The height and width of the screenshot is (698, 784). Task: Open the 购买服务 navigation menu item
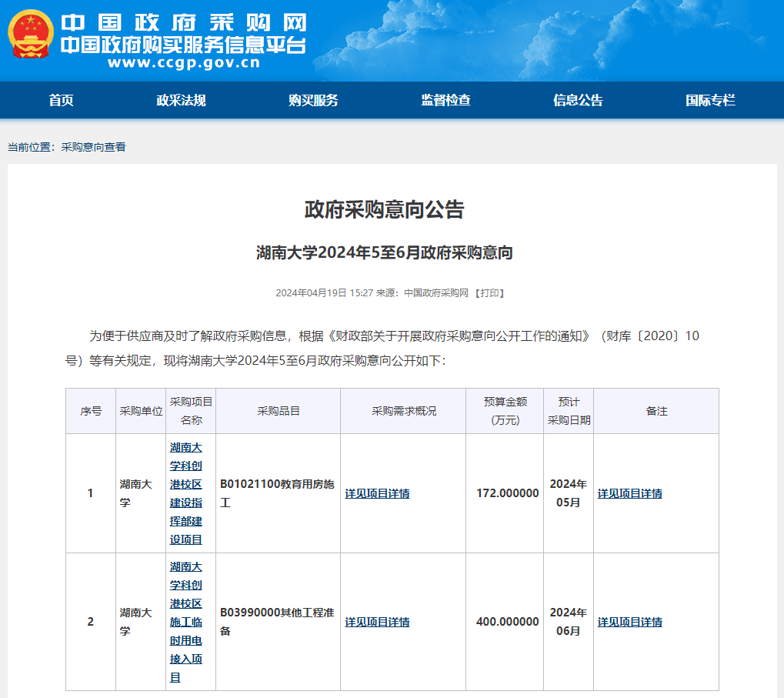[x=313, y=101]
